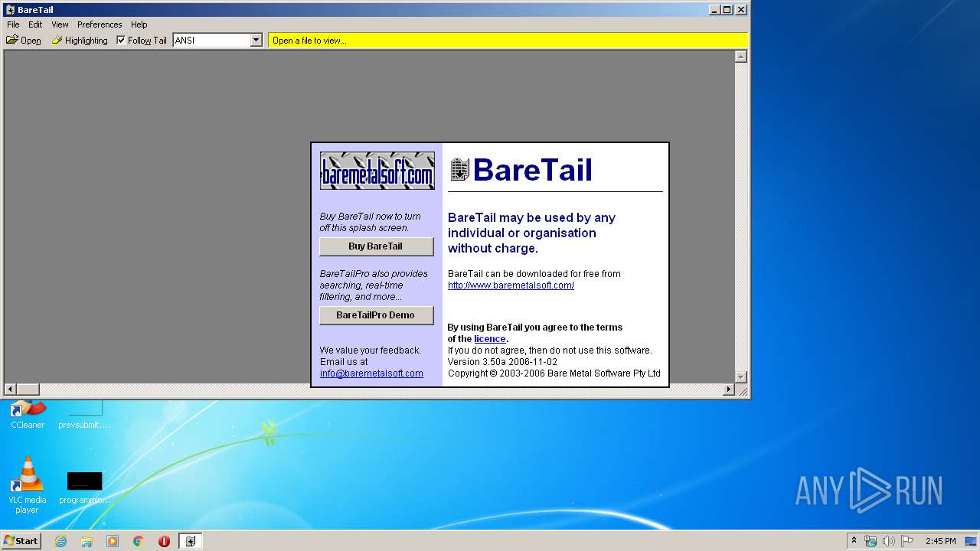Open the File menu

coord(13,24)
